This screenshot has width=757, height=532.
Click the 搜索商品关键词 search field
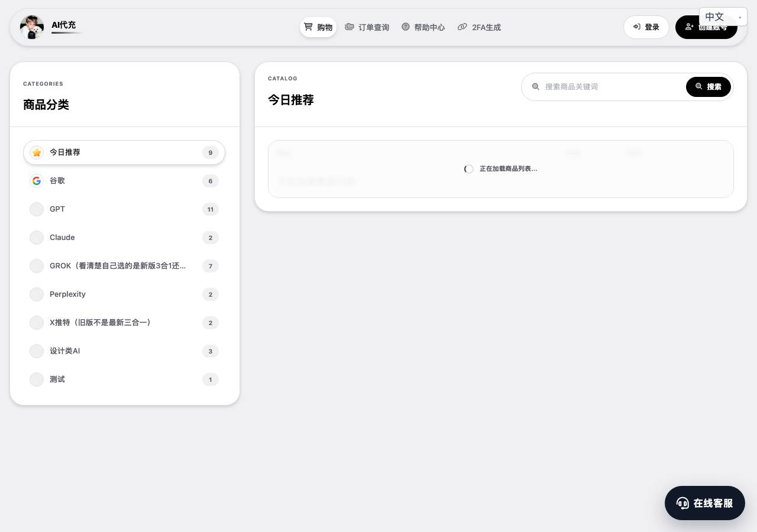(x=612, y=87)
